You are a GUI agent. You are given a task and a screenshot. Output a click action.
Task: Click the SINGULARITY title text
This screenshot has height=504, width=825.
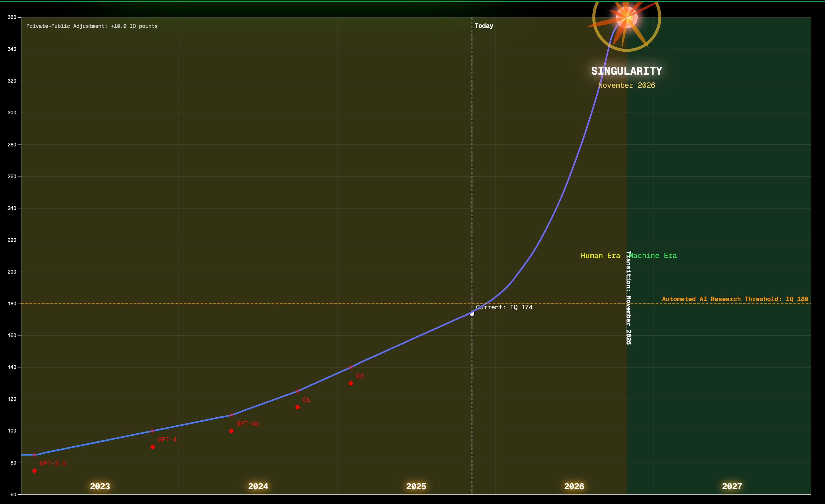[626, 71]
